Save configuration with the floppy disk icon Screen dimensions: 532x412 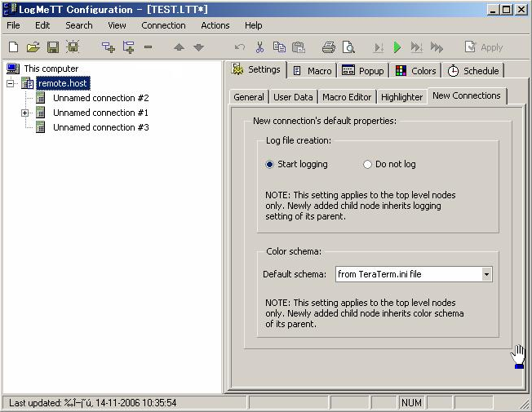[53, 47]
